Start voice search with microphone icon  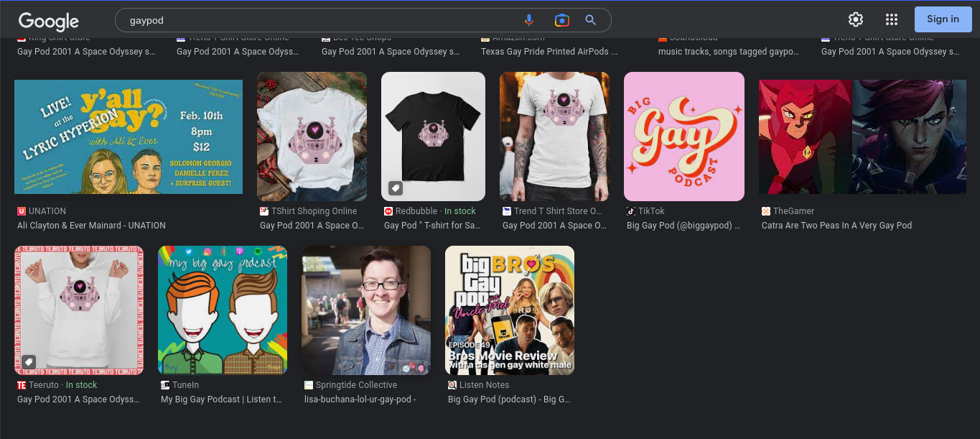pyautogui.click(x=529, y=20)
